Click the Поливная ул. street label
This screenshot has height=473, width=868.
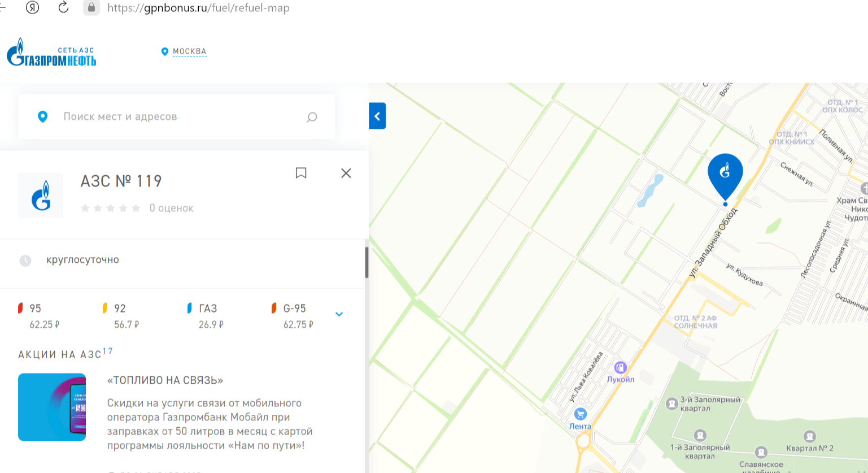coord(836,146)
